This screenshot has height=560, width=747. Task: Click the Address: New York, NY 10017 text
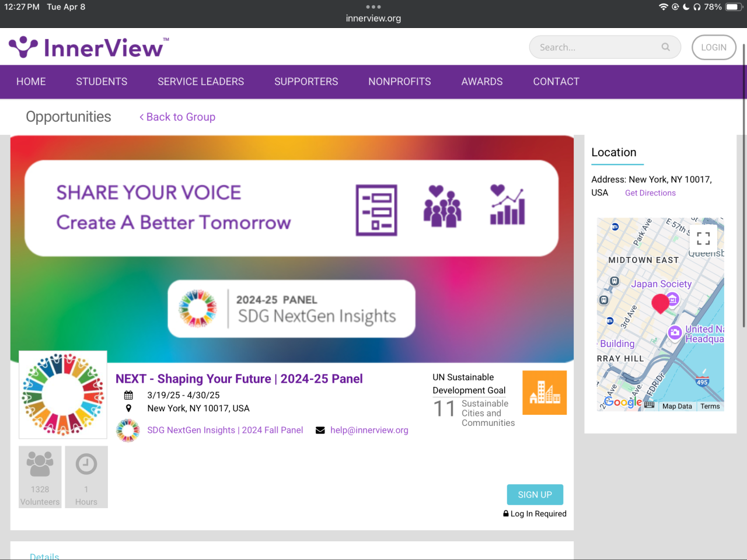(x=651, y=185)
